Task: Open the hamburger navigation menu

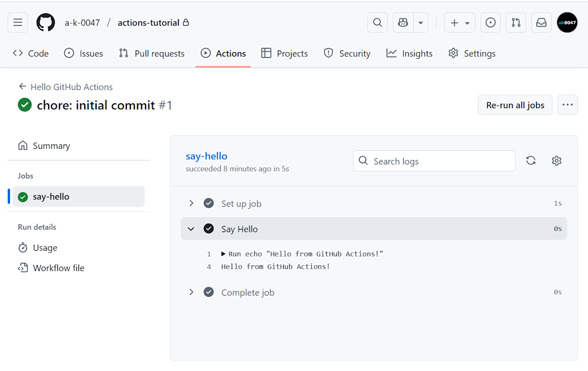Action: coord(18,23)
